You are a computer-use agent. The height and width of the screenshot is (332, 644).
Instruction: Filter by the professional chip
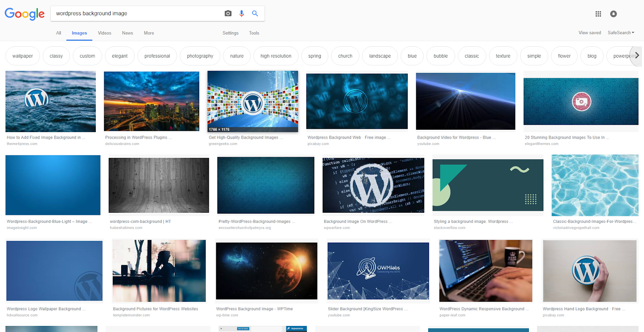click(157, 56)
